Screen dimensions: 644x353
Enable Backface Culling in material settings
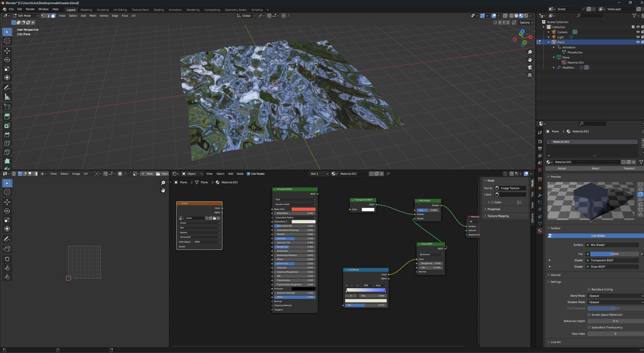tap(589, 289)
